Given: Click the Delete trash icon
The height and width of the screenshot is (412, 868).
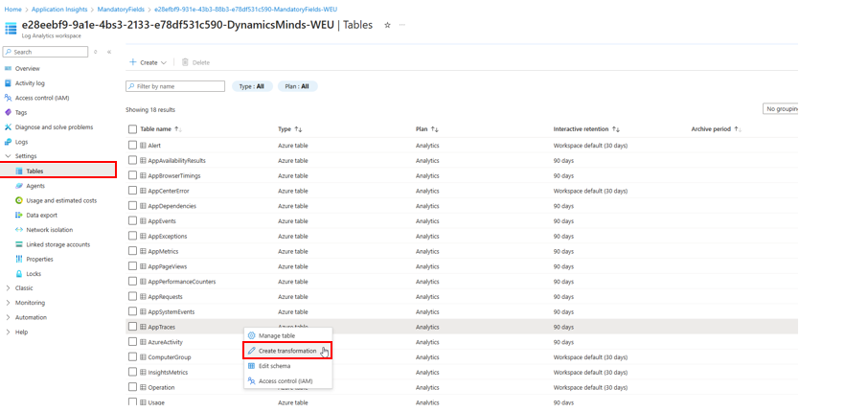Looking at the screenshot, I should pos(186,62).
